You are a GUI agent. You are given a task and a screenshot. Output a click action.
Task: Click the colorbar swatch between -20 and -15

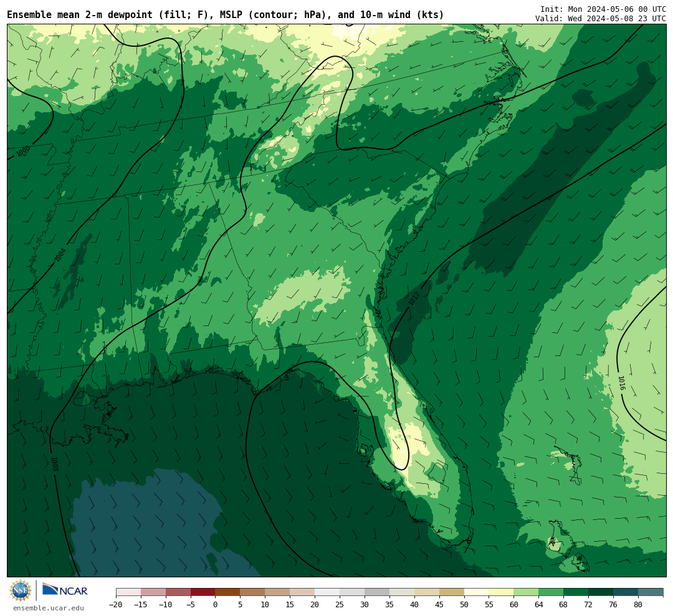coord(128,592)
